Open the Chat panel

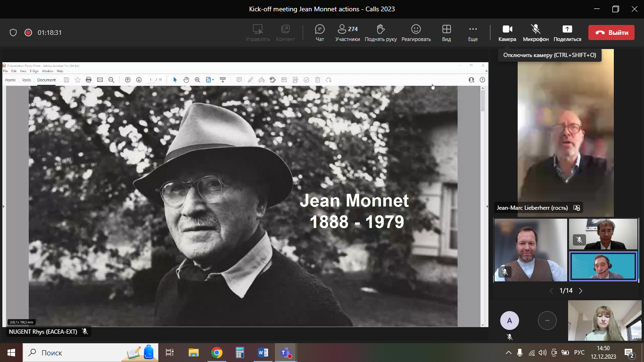(x=320, y=33)
